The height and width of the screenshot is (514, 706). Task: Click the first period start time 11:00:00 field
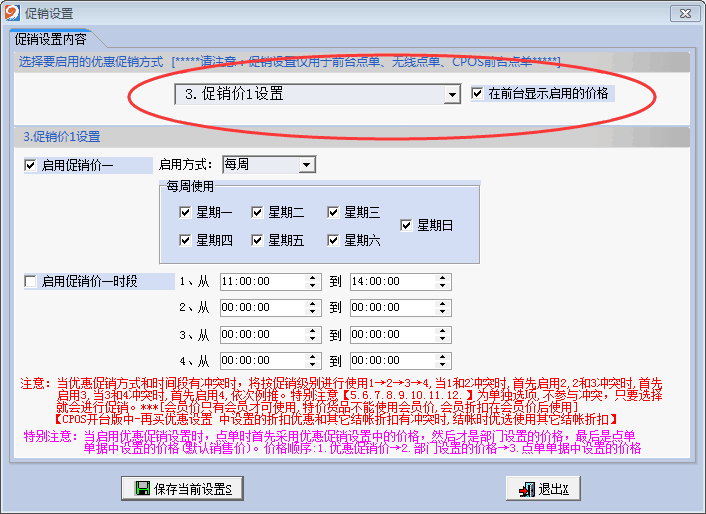pyautogui.click(x=260, y=282)
